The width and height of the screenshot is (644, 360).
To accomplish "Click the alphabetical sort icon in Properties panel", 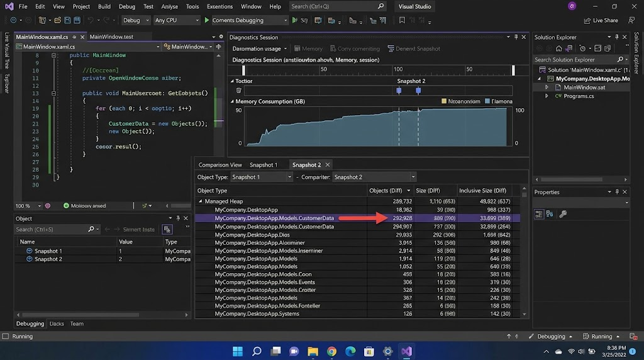I will pyautogui.click(x=550, y=214).
